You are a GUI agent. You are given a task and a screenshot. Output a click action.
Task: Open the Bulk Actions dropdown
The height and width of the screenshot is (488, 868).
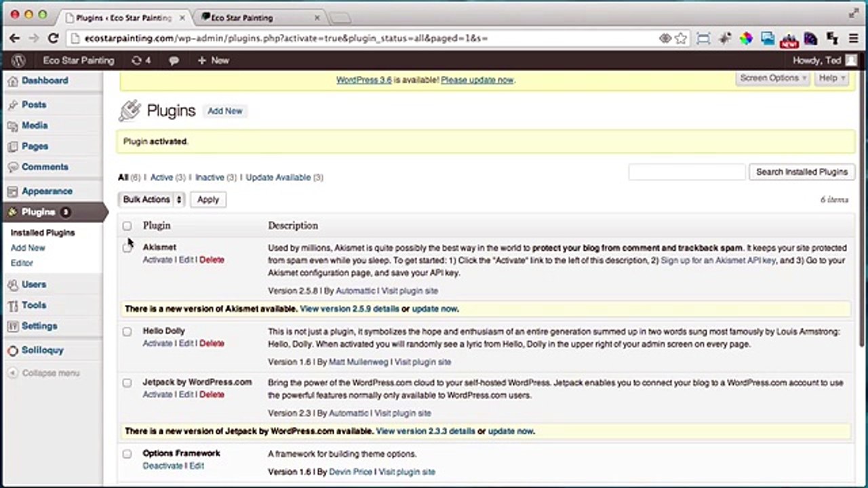tap(152, 199)
